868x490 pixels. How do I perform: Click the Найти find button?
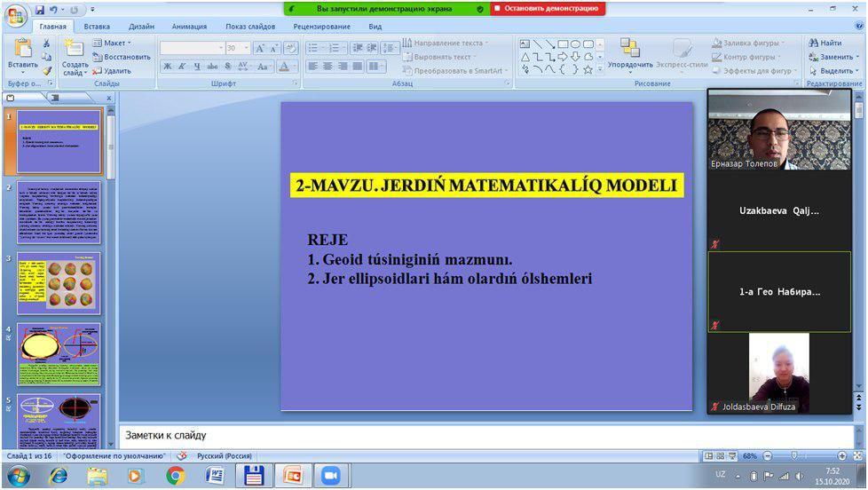[x=825, y=43]
